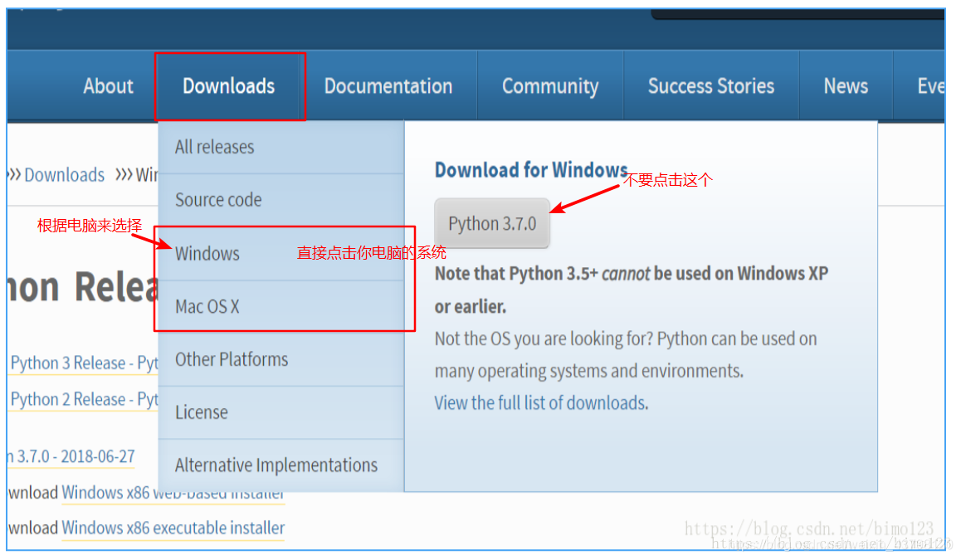
Task: Open the Python 3 Release link
Action: coord(85,363)
